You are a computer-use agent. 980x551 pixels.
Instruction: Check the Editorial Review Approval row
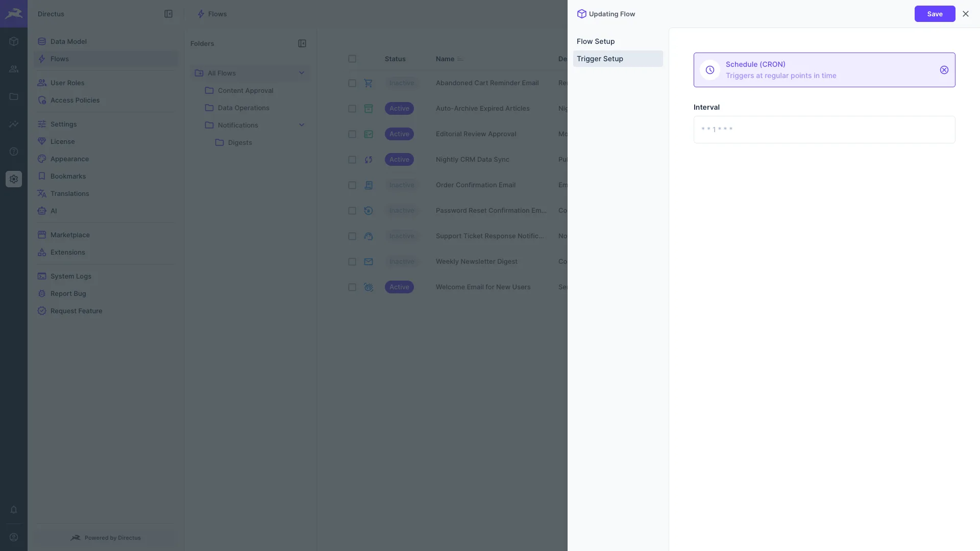[x=352, y=134]
